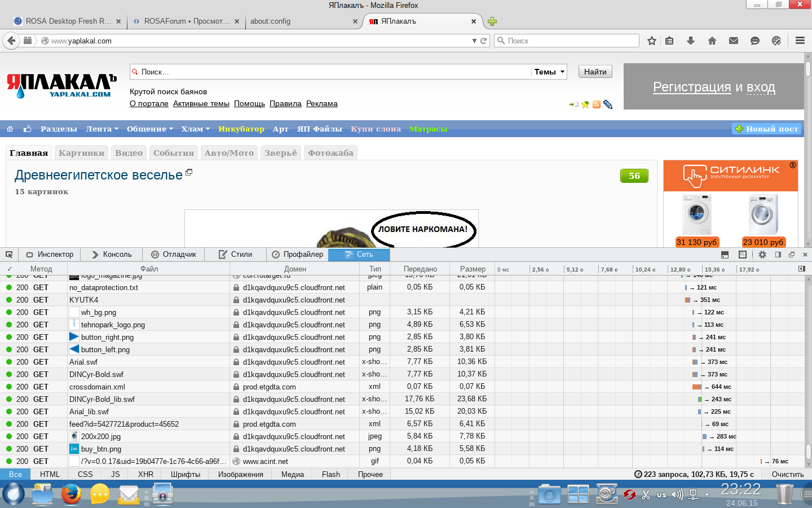Image resolution: width=812 pixels, height=508 pixels.
Task: Click the blue pencil icon on the page
Action: pyautogui.click(x=607, y=104)
